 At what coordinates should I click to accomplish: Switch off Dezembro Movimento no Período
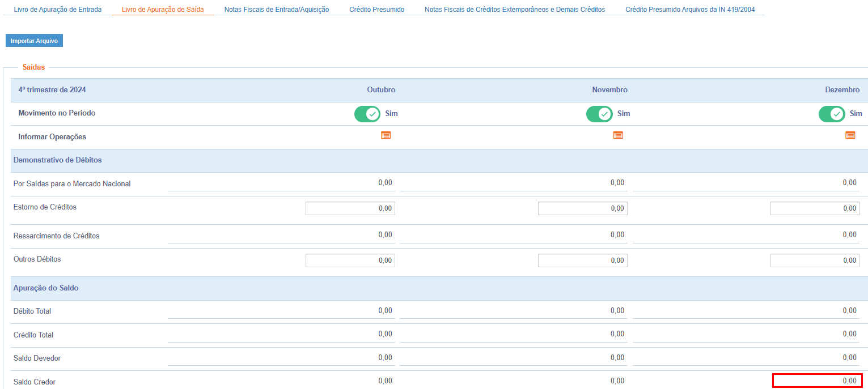[832, 114]
